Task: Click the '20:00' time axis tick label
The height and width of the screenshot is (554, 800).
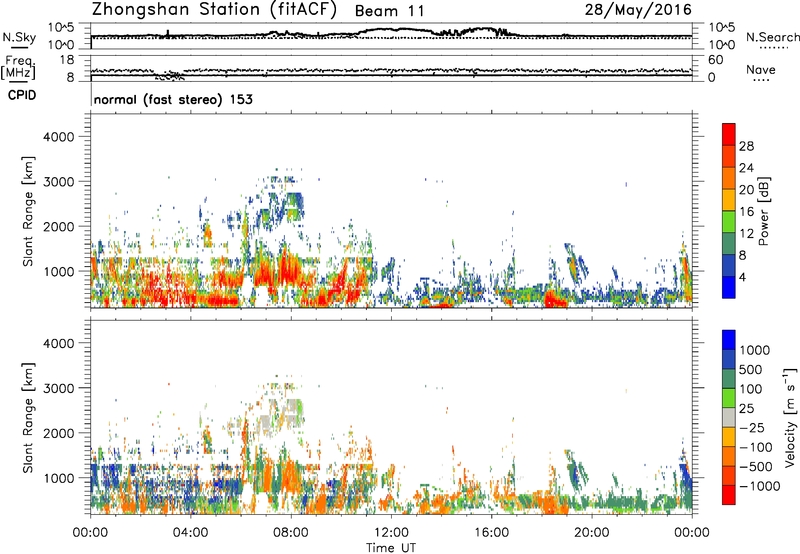Action: click(591, 533)
